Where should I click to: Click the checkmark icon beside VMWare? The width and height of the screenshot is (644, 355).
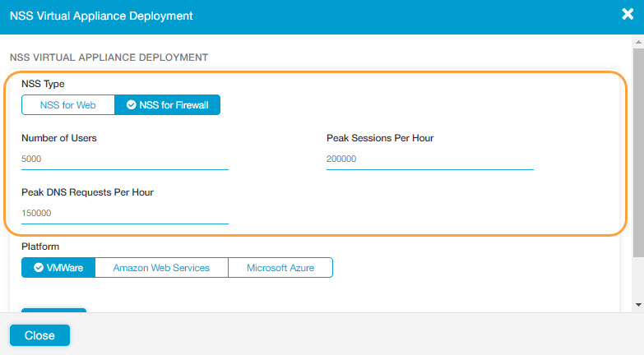coord(39,268)
